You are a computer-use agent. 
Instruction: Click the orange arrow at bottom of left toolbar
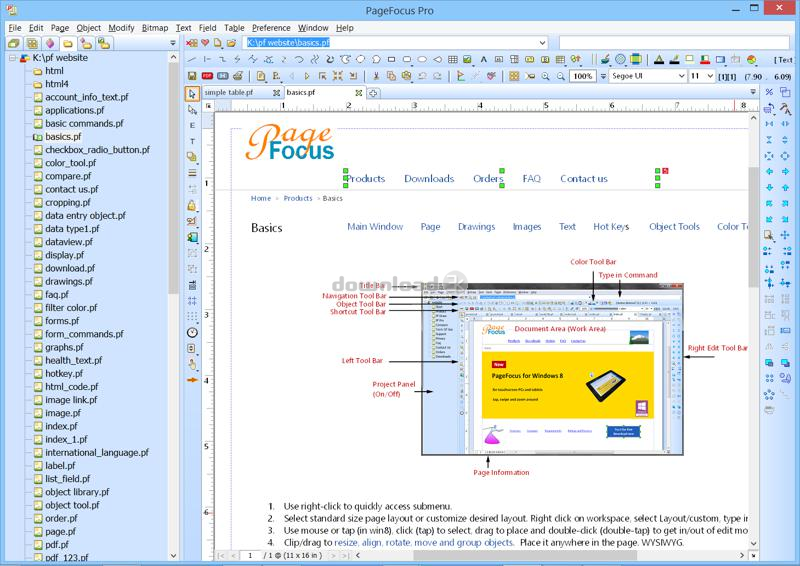pos(192,380)
